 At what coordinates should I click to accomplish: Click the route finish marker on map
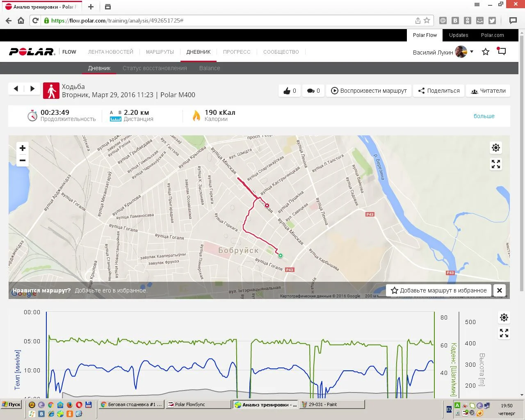(x=267, y=205)
